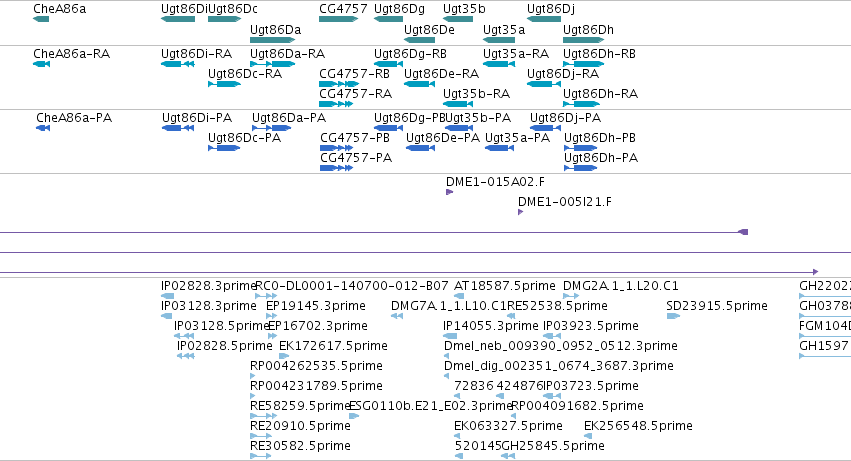
Task: Select the CG4757-RA transcript label
Action: (355, 94)
